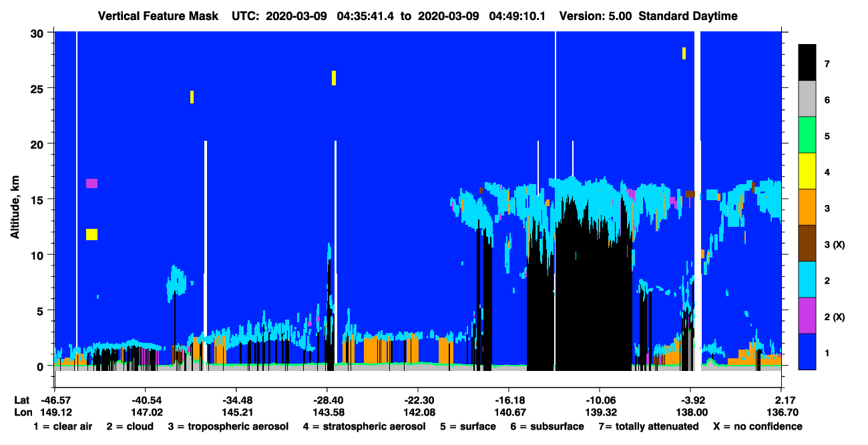The height and width of the screenshot is (445, 868).
Task: Click the black totally attenuated legend swatch
Action: click(807, 63)
